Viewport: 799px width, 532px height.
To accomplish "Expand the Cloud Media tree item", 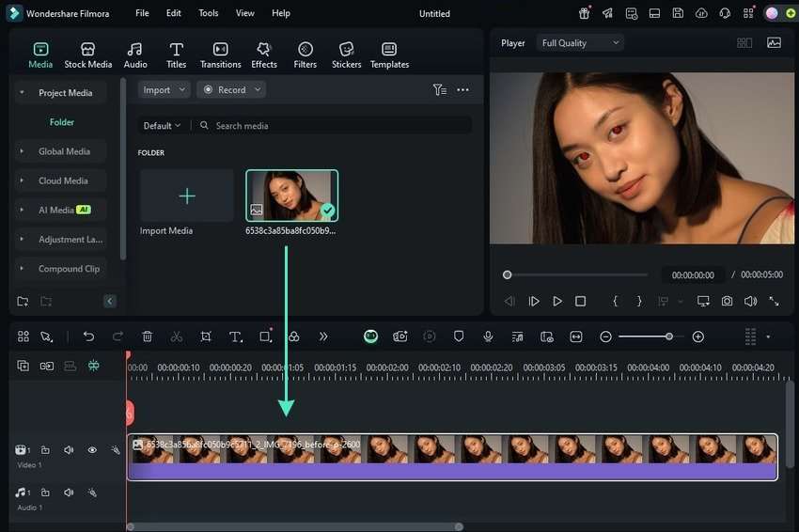I will coord(22,180).
